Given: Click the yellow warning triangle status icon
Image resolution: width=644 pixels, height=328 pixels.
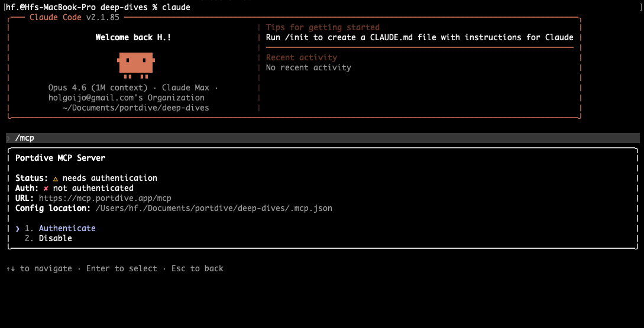Looking at the screenshot, I should (x=56, y=178).
